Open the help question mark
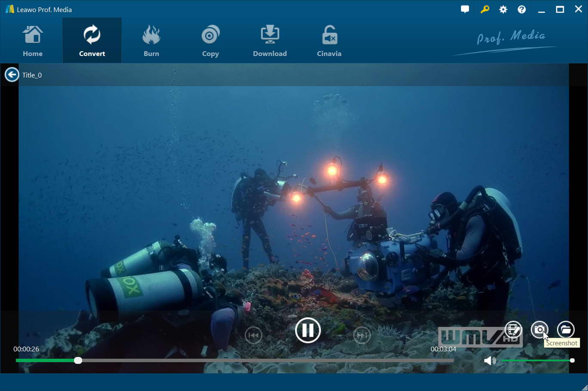The image size is (588, 391). coord(522,9)
